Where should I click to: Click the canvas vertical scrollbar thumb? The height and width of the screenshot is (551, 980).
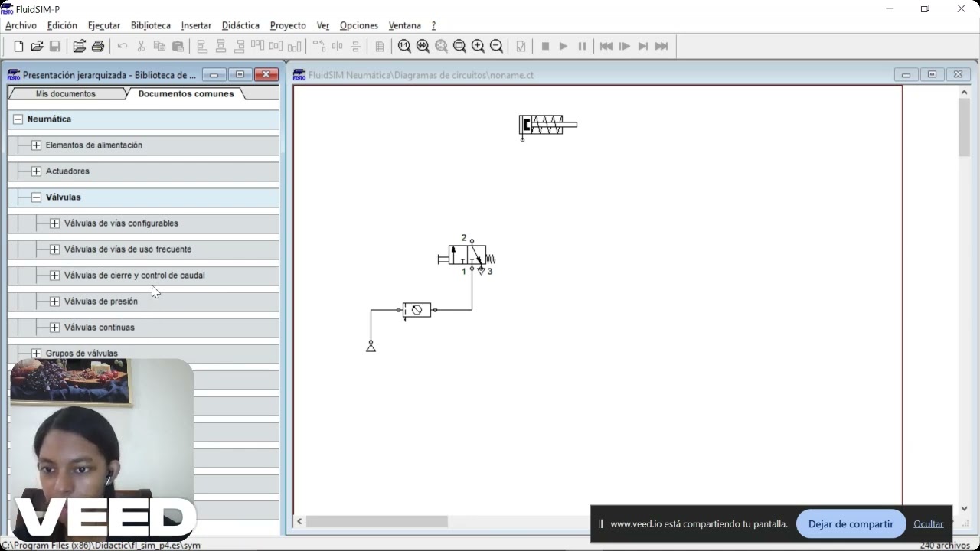pos(964,128)
